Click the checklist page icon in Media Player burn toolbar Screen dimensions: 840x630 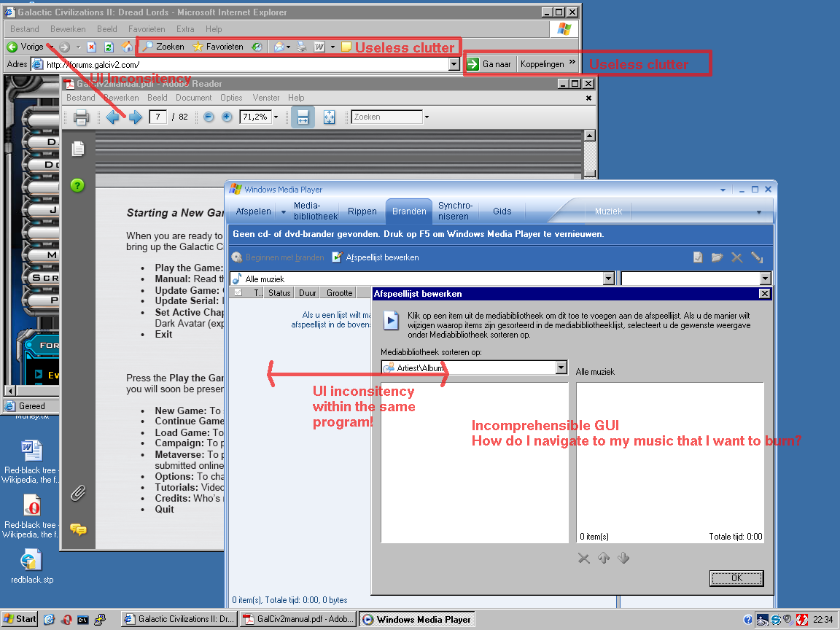698,257
